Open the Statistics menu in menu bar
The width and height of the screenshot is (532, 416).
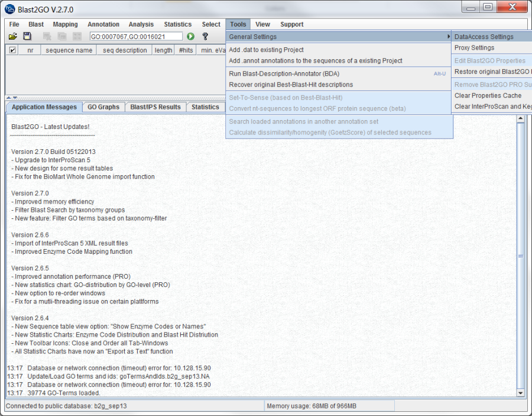pos(178,24)
